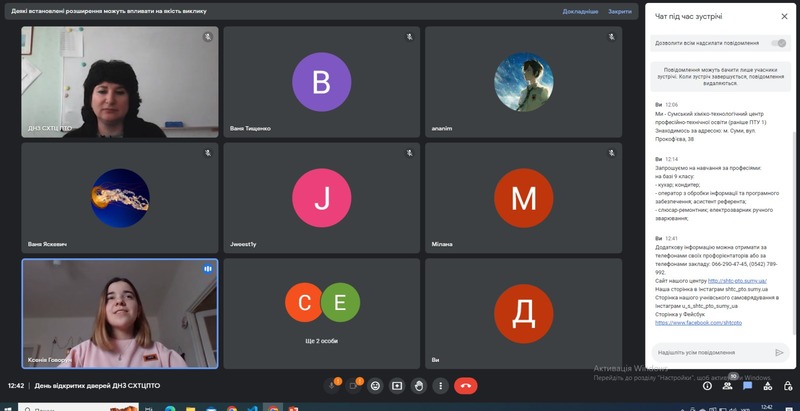
Task: Disable the allow everyone to send messages switch
Action: point(780,43)
